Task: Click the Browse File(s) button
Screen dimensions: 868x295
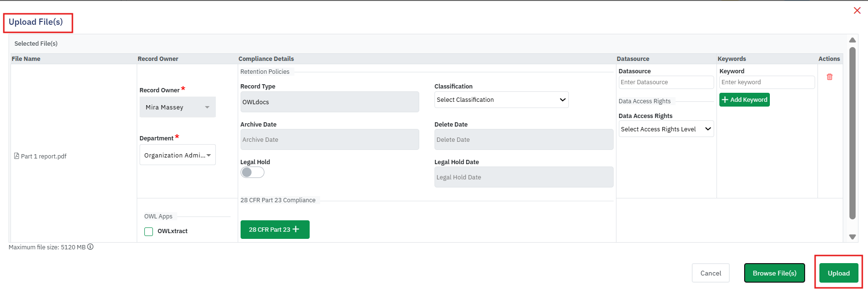Action: [775, 273]
